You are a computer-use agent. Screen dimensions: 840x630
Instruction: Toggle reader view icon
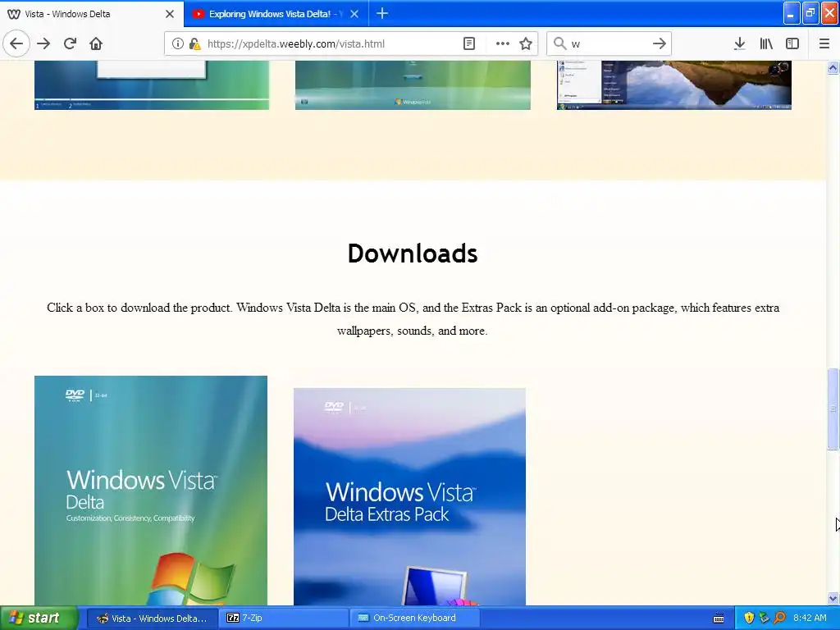(468, 43)
